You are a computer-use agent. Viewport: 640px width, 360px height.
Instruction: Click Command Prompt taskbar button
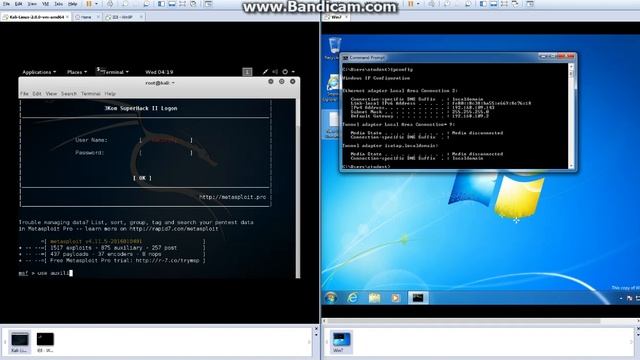point(418,298)
